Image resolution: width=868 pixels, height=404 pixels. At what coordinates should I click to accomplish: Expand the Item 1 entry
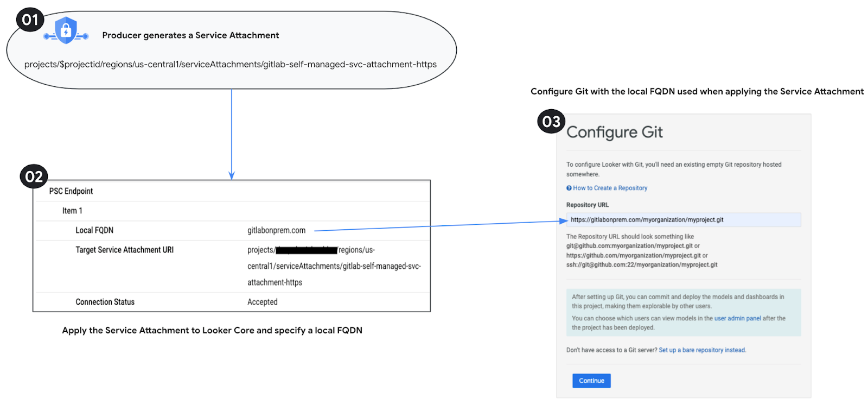pos(72,211)
